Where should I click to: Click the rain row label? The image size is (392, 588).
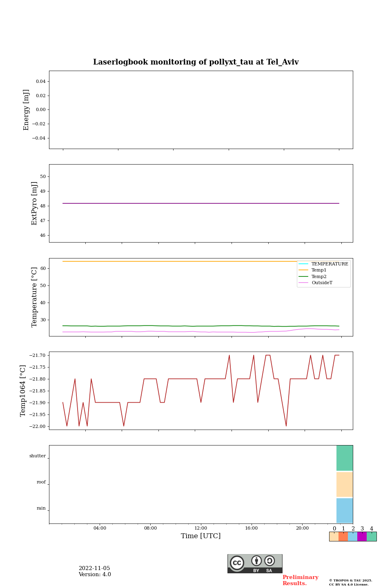(41, 508)
